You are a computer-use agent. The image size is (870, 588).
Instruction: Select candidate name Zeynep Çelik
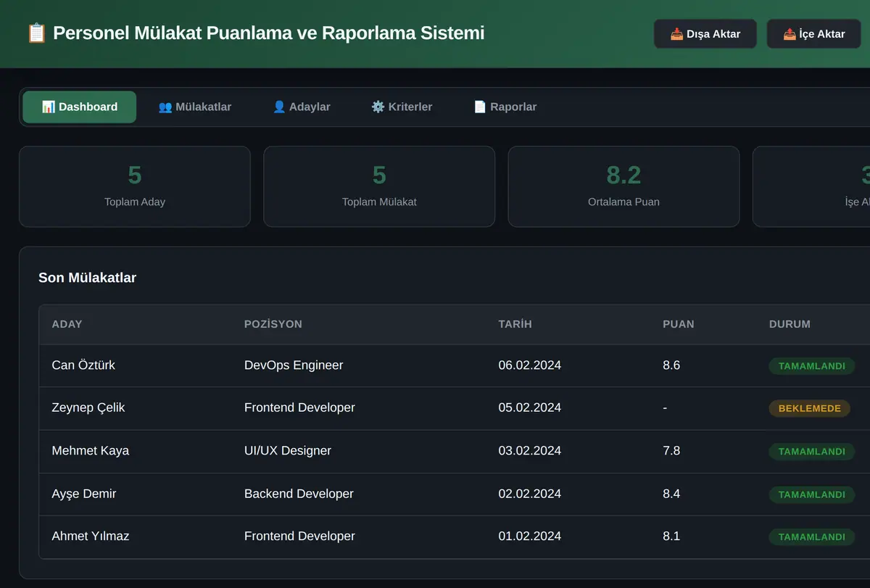pos(88,407)
